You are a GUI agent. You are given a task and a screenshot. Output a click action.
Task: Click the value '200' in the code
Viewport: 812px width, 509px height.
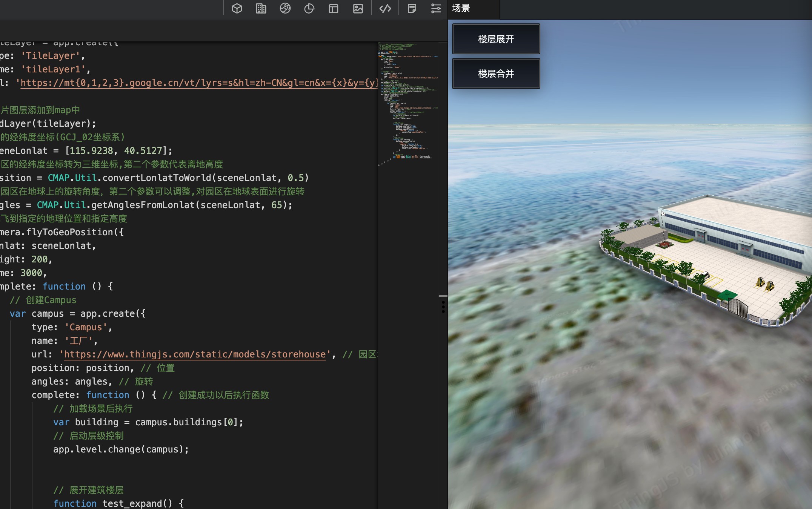click(40, 259)
